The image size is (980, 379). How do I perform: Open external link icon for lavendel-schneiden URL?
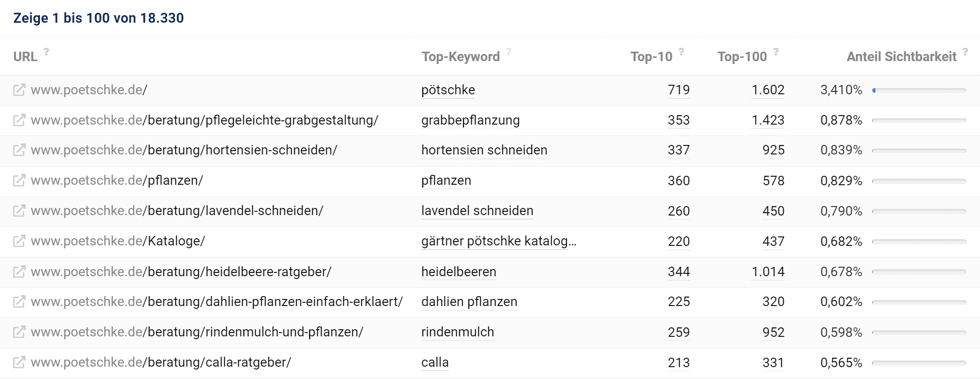19,211
